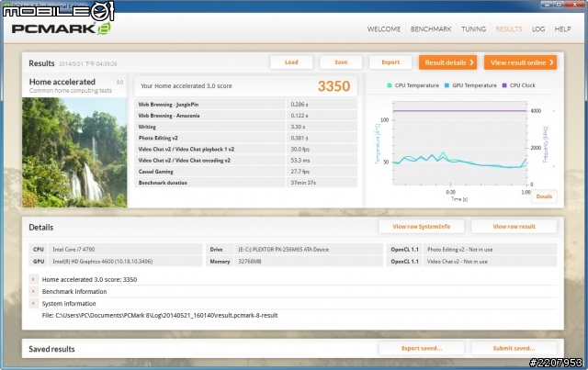Select the Writing result row
This screenshot has width=588, height=370.
point(245,127)
